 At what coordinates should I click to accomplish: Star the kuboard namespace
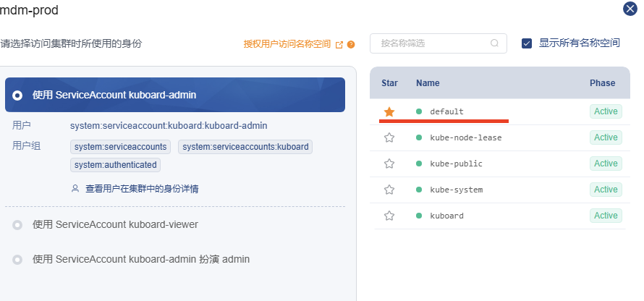pyautogui.click(x=389, y=216)
